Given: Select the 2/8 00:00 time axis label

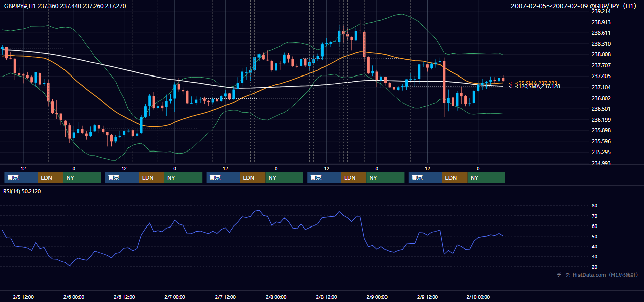Looking at the screenshot, I should (276, 297).
